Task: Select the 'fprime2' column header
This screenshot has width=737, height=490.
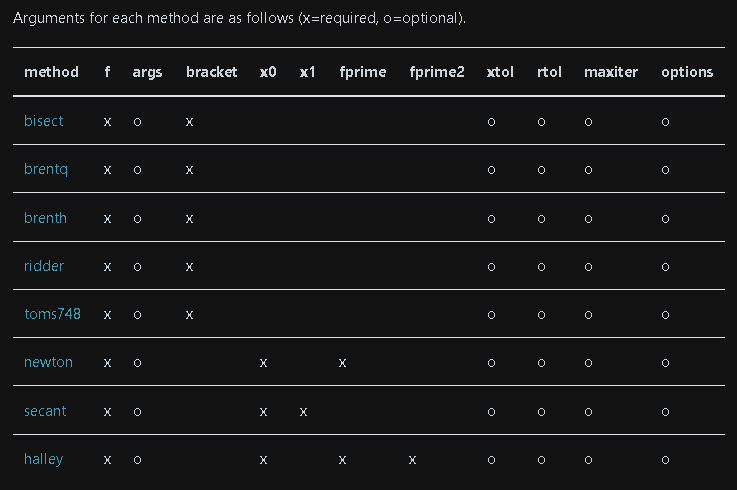Action: point(437,72)
